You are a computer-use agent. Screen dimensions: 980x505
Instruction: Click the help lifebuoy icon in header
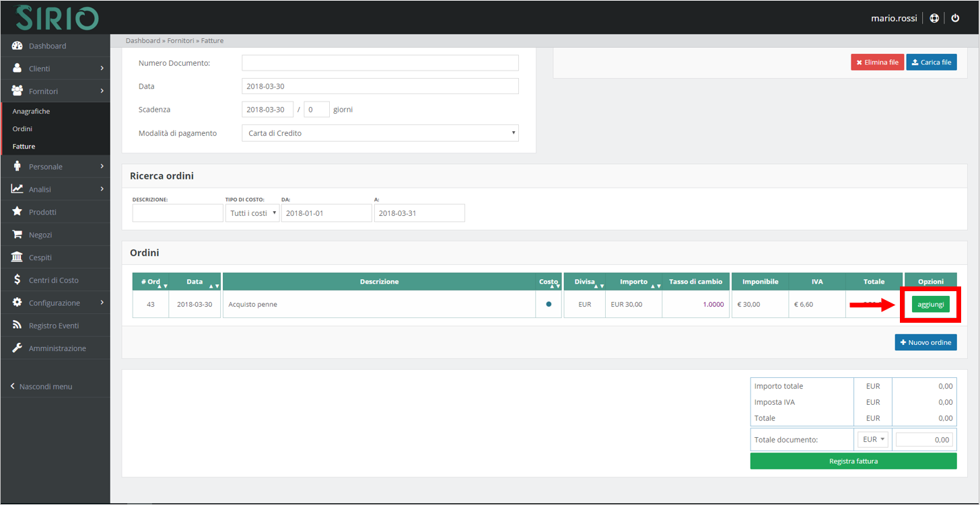[934, 18]
